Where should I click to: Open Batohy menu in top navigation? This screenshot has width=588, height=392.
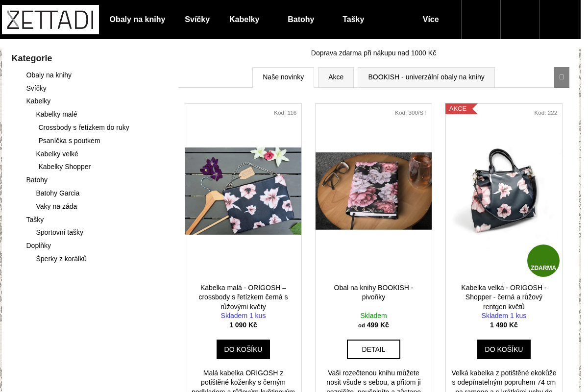(301, 20)
